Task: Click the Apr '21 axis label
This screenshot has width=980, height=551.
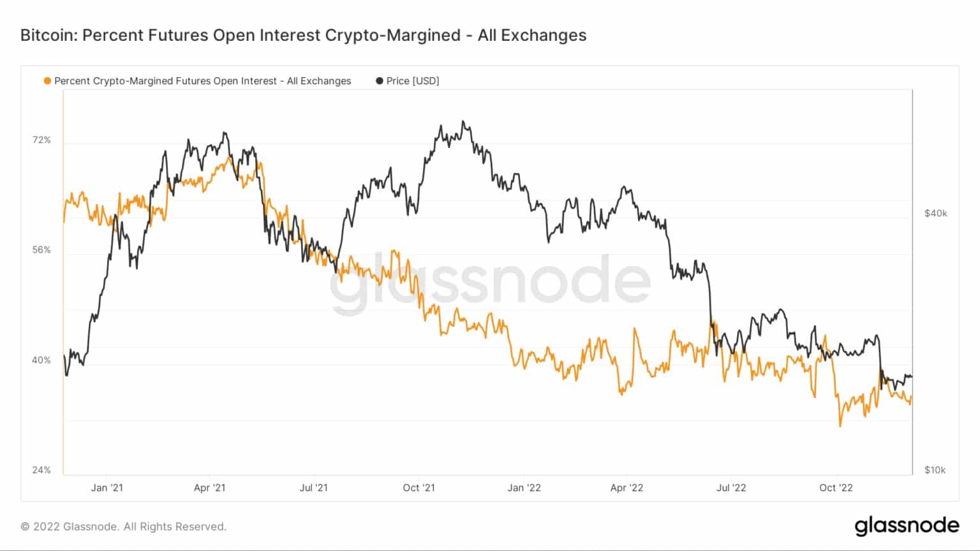Action: tap(209, 488)
